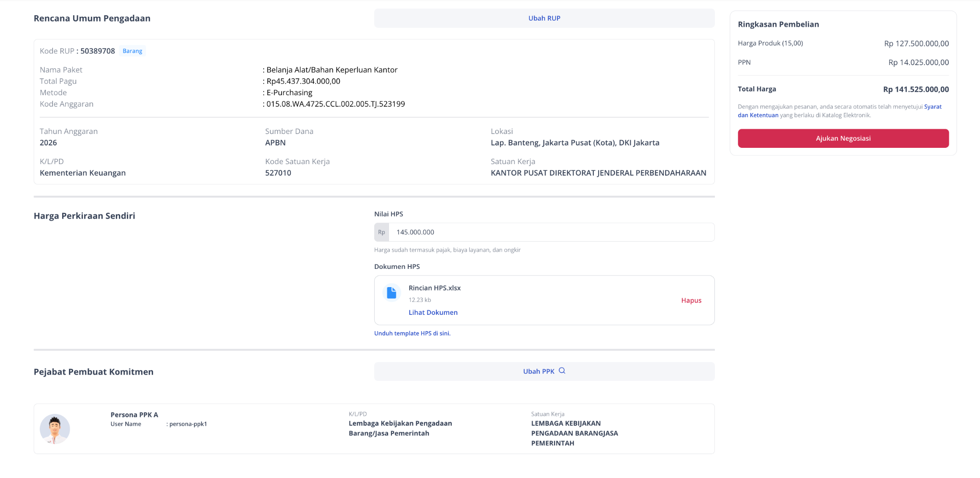Focus the Nilai HPS input field

point(551,232)
